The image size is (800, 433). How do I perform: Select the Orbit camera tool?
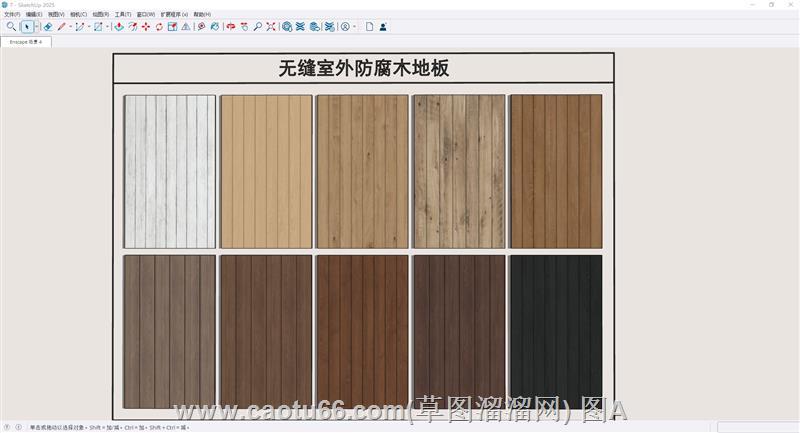231,27
